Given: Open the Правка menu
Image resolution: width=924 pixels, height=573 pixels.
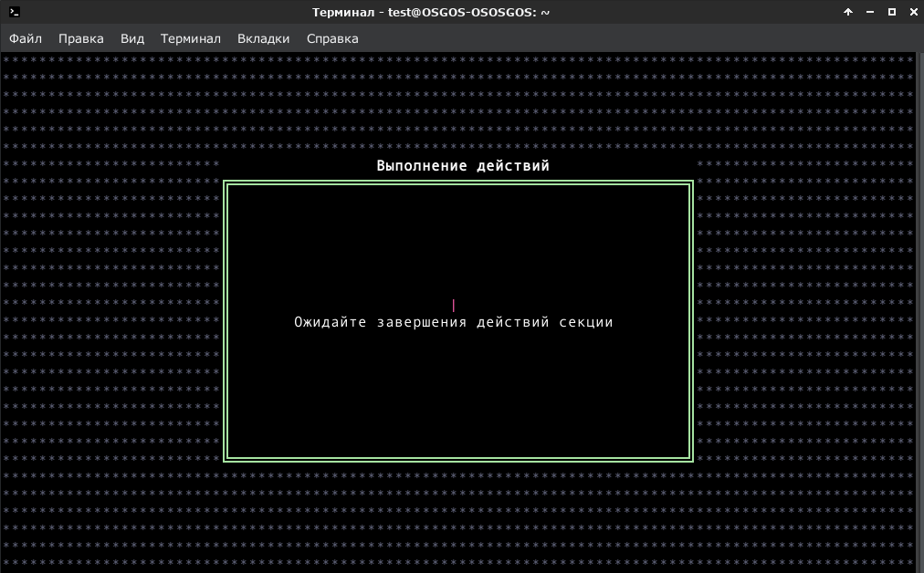Looking at the screenshot, I should coord(80,39).
